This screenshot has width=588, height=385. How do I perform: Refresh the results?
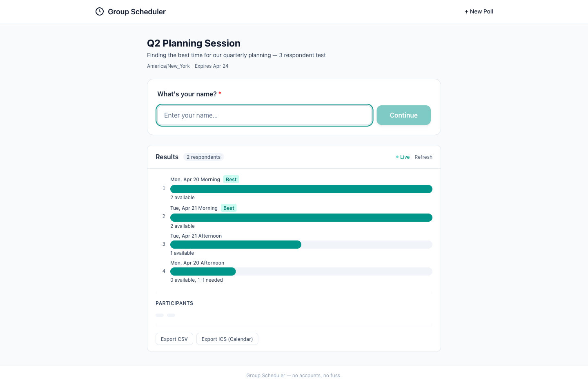coord(423,157)
